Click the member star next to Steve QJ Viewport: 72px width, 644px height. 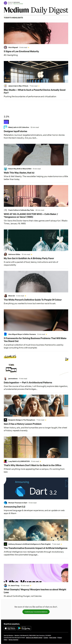tap(26, 296)
